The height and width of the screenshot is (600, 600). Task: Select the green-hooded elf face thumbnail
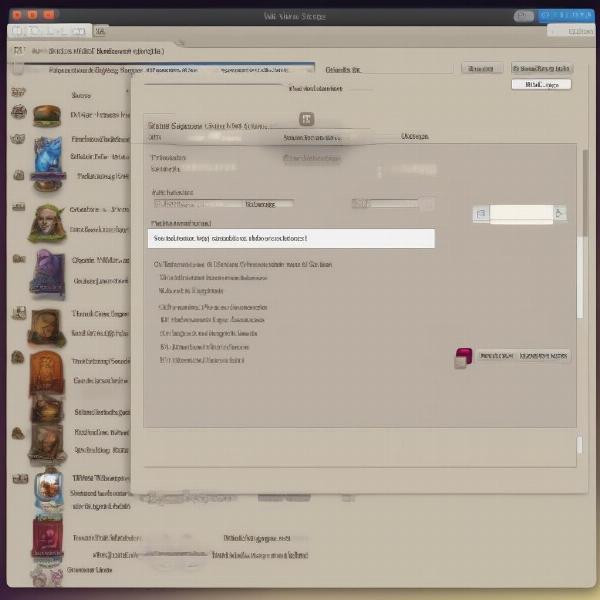tap(46, 223)
